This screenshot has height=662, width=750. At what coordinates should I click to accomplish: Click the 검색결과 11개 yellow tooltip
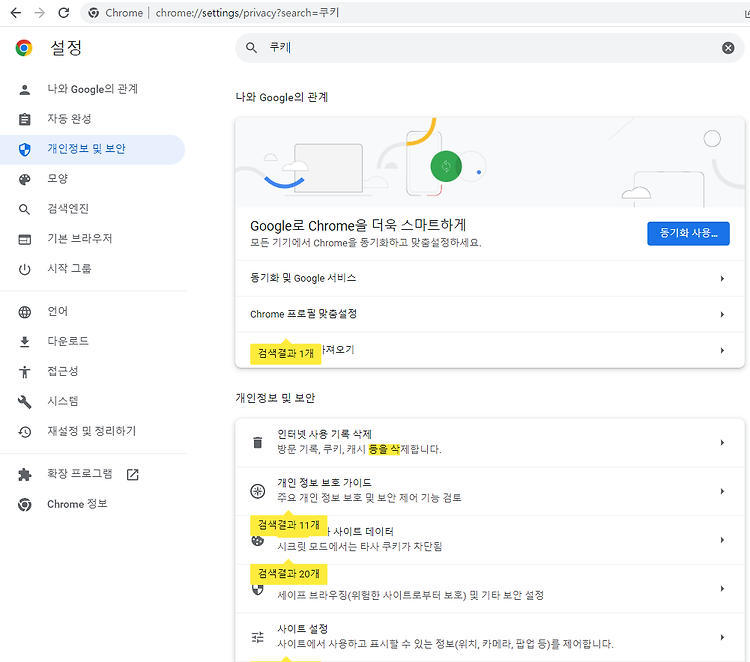click(x=288, y=525)
